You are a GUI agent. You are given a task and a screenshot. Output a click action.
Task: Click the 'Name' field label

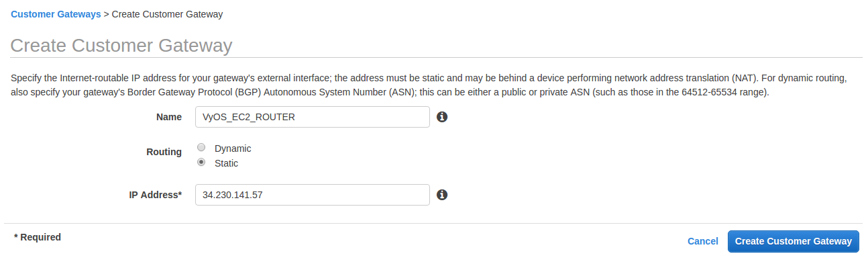169,117
